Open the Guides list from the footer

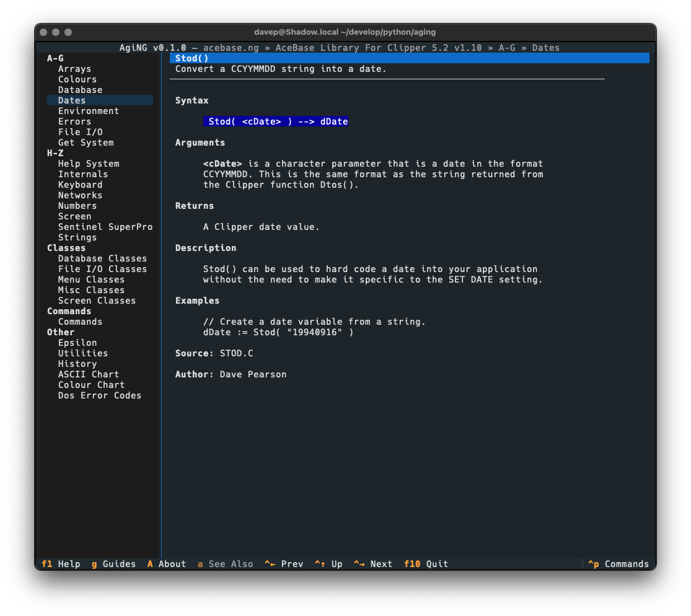point(114,564)
